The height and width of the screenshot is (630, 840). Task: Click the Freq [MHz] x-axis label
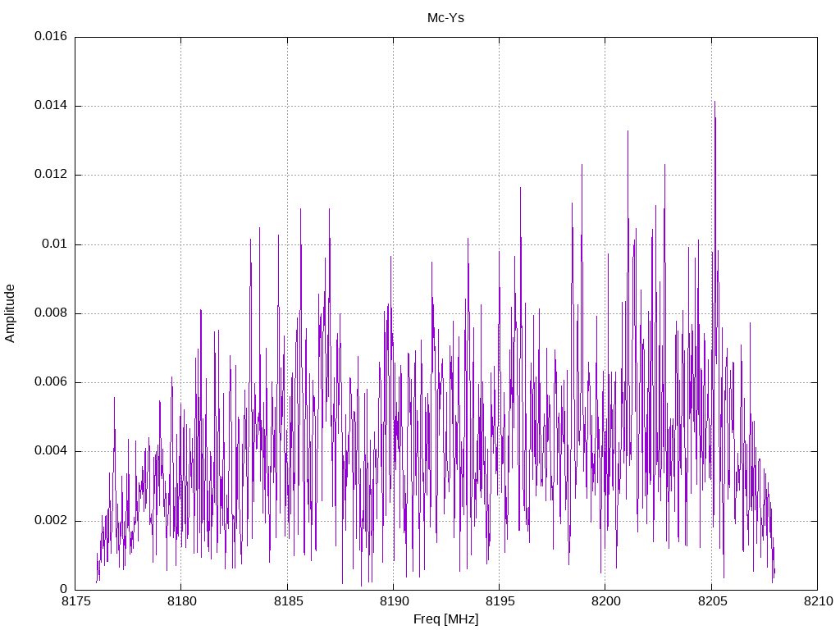[x=445, y=619]
